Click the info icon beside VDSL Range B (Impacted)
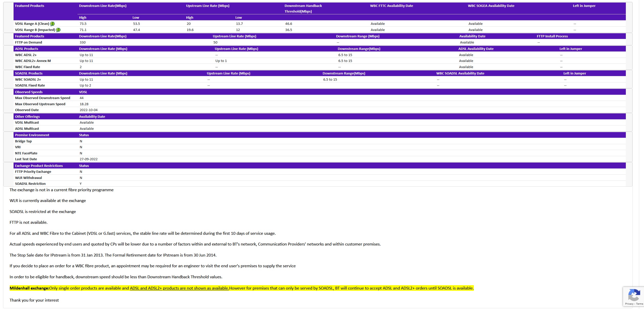Viewport: 644px width, 309px height. coord(58,30)
